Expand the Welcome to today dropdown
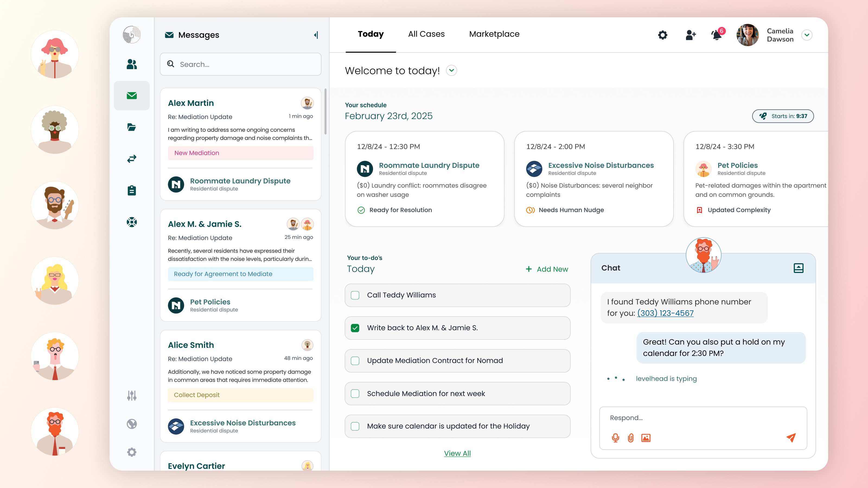868x488 pixels. (x=452, y=70)
